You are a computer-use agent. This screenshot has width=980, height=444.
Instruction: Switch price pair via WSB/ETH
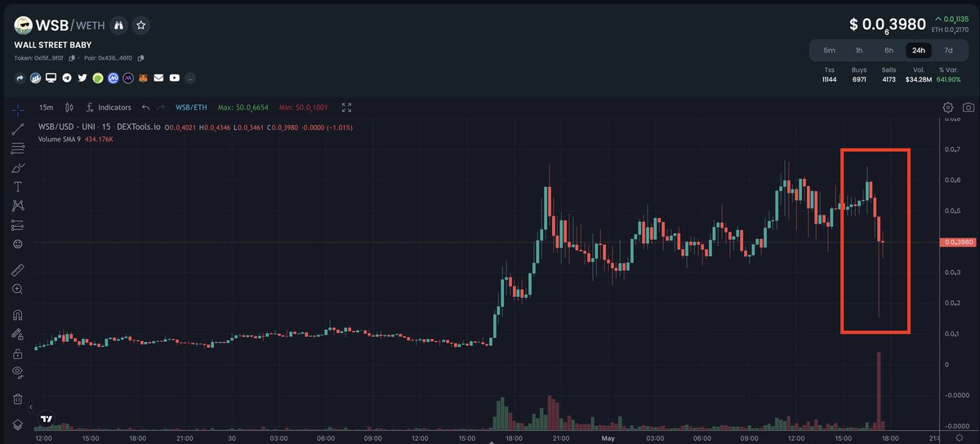pos(191,108)
